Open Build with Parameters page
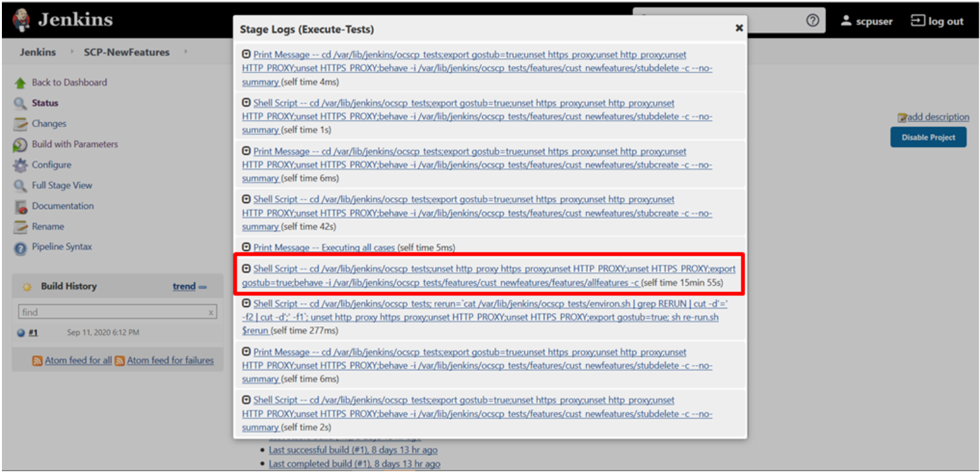This screenshot has height=472, width=980. (75, 144)
